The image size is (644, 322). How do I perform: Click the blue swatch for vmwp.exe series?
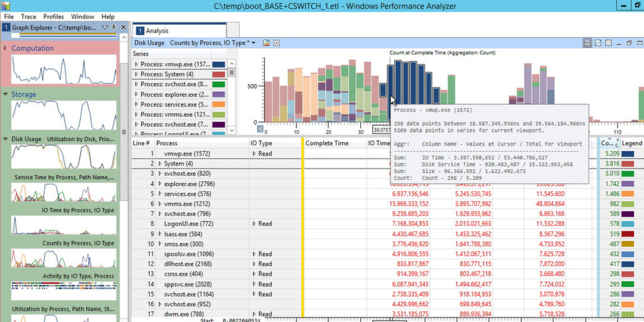[219, 64]
